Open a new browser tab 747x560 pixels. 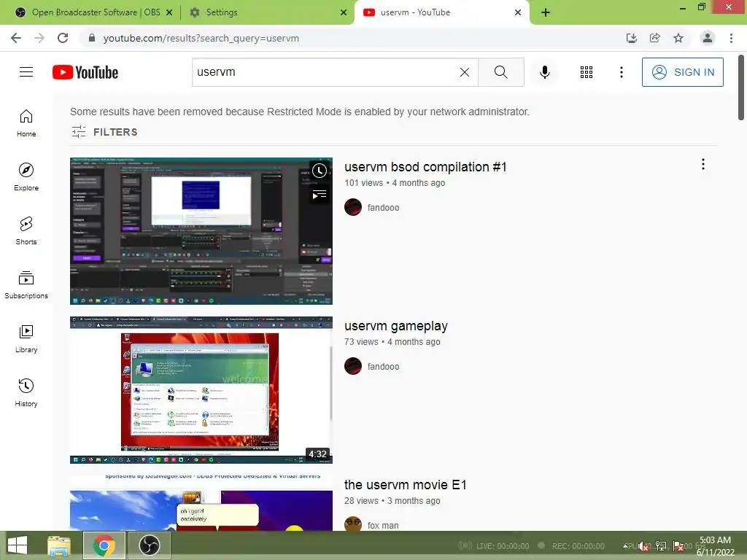546,12
